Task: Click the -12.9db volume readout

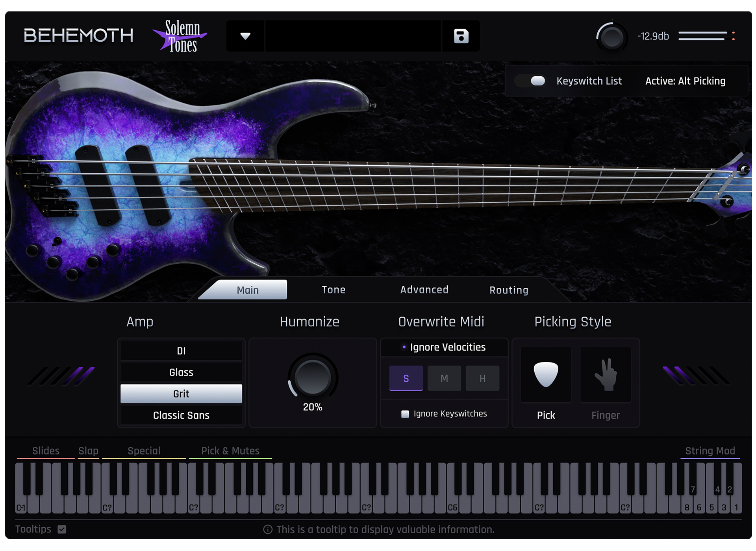Action: point(653,36)
